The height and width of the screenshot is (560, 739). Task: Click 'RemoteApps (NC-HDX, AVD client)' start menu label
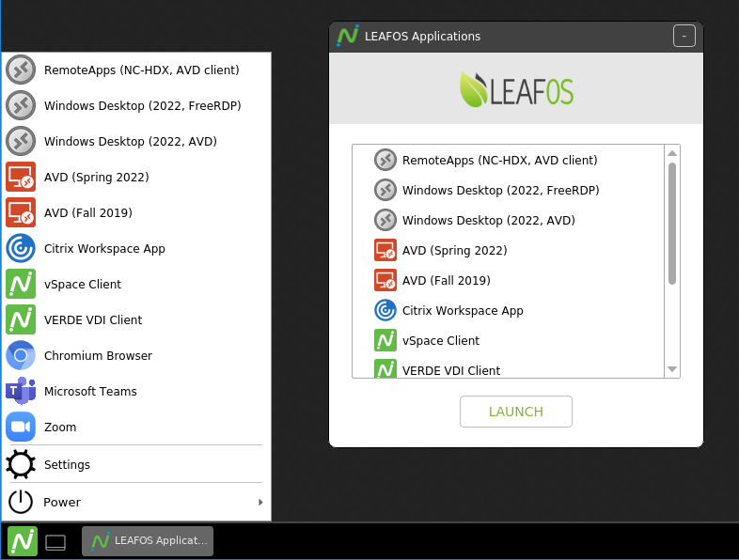tap(141, 70)
